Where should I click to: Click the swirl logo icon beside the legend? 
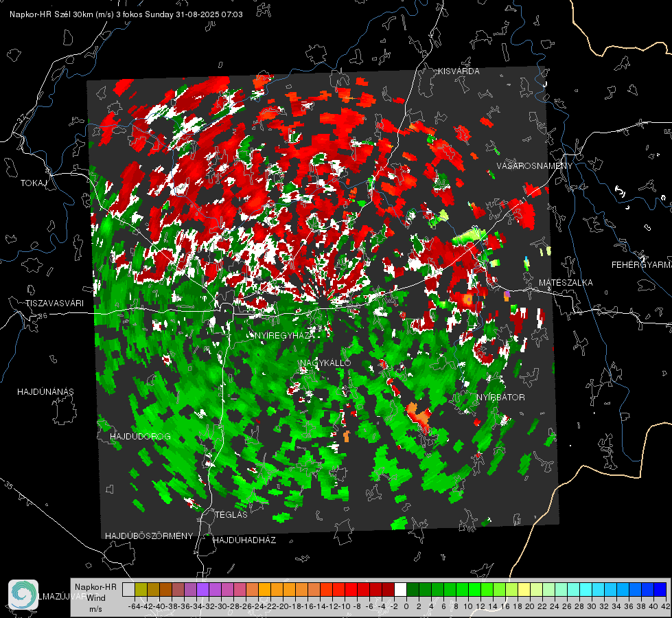pos(23,594)
